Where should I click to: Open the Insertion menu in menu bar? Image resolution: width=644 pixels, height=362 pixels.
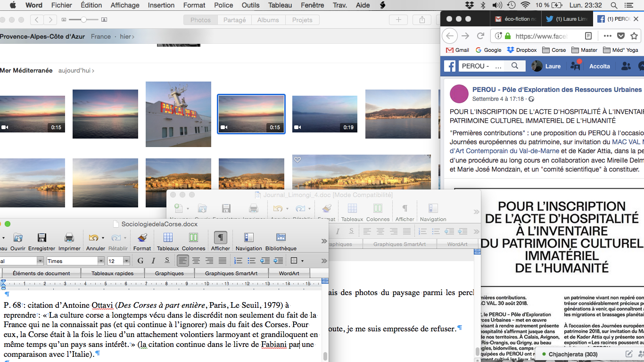tap(161, 5)
